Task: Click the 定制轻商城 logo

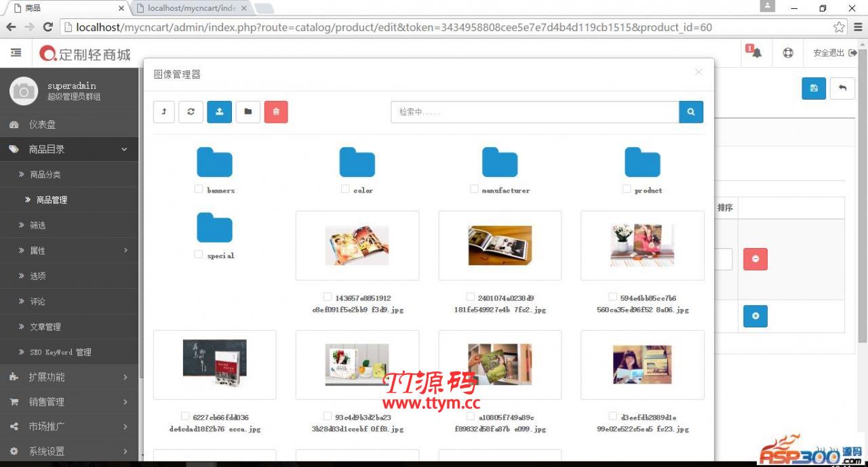Action: coord(85,54)
